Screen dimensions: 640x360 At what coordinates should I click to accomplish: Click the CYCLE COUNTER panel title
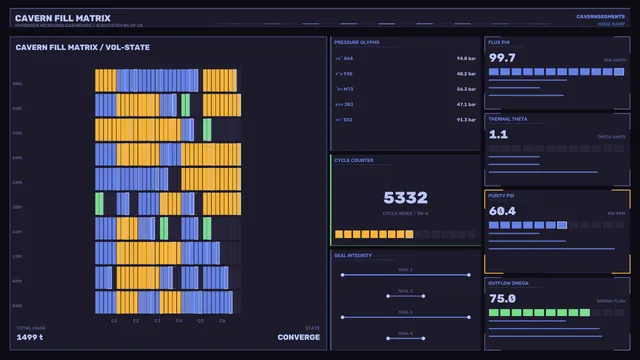click(353, 160)
